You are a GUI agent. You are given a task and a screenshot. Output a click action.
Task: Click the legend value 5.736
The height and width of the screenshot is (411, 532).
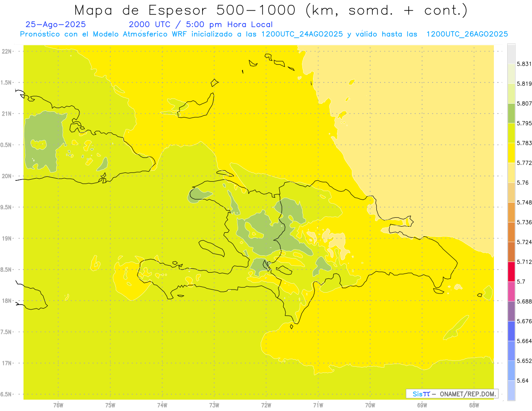(524, 222)
